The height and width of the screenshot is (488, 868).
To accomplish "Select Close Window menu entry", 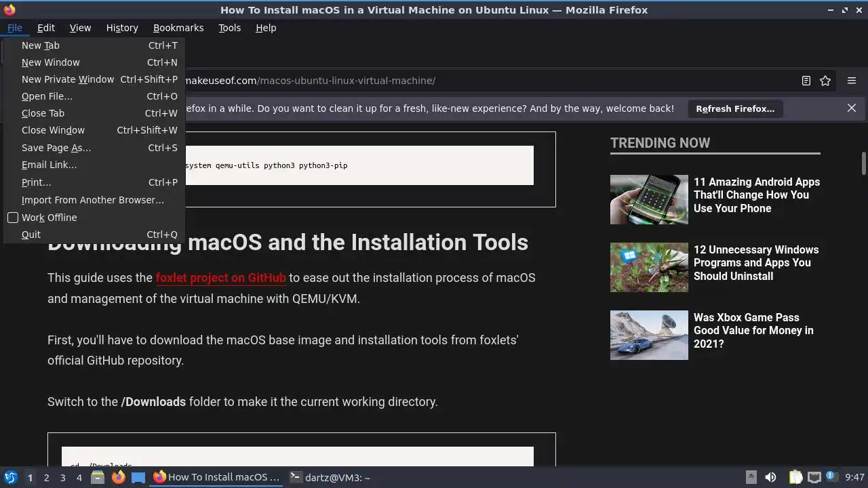I will pos(94,130).
